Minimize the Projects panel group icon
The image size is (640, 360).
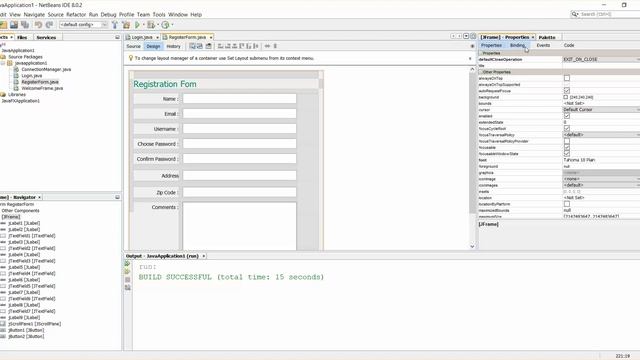117,37
